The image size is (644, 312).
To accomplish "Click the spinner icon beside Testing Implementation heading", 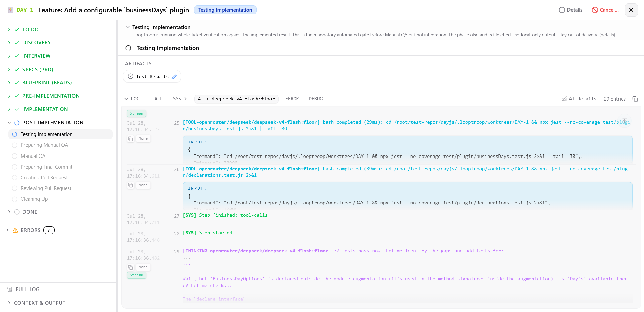I will [x=128, y=48].
